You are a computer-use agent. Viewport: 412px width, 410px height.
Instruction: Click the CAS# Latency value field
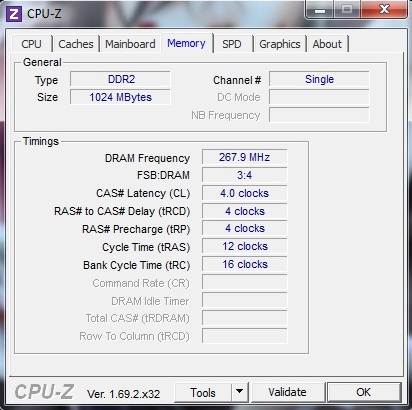coord(244,193)
